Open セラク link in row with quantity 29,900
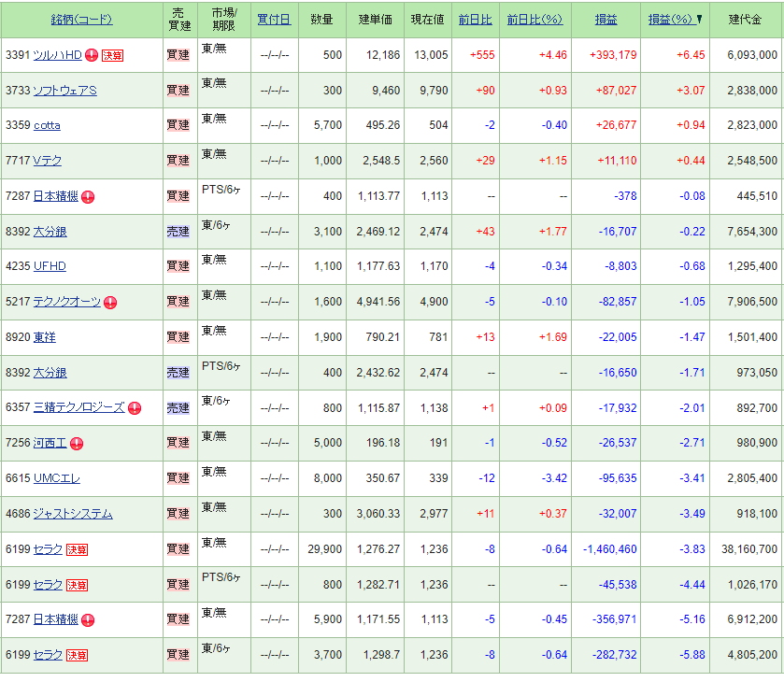 click(48, 549)
